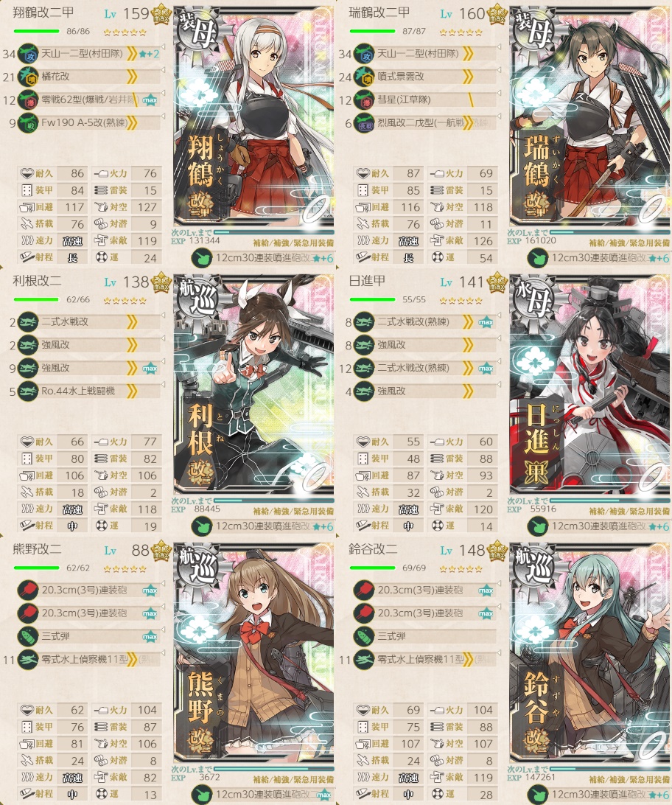Click recon seaplane icon beside Kumano's 零式水上偵察機11型
Viewport: 672px width, 805px height.
(28, 660)
